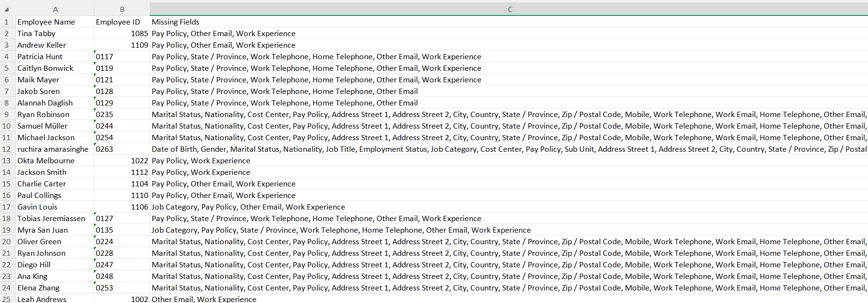Click the 'Missing Fields' header cell
Viewport: 868px width, 303px height.
509,22
